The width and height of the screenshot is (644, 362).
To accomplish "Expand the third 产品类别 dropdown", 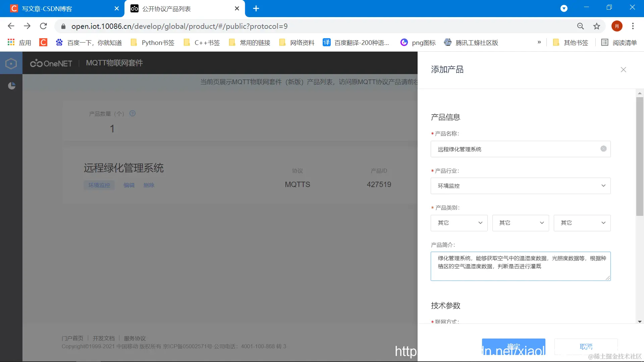I will tap(582, 223).
